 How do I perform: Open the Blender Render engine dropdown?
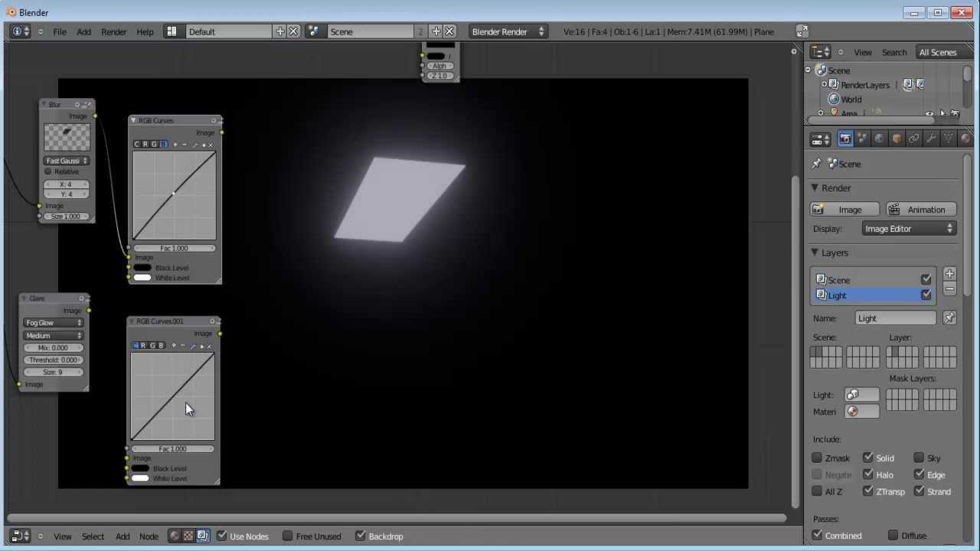[508, 31]
